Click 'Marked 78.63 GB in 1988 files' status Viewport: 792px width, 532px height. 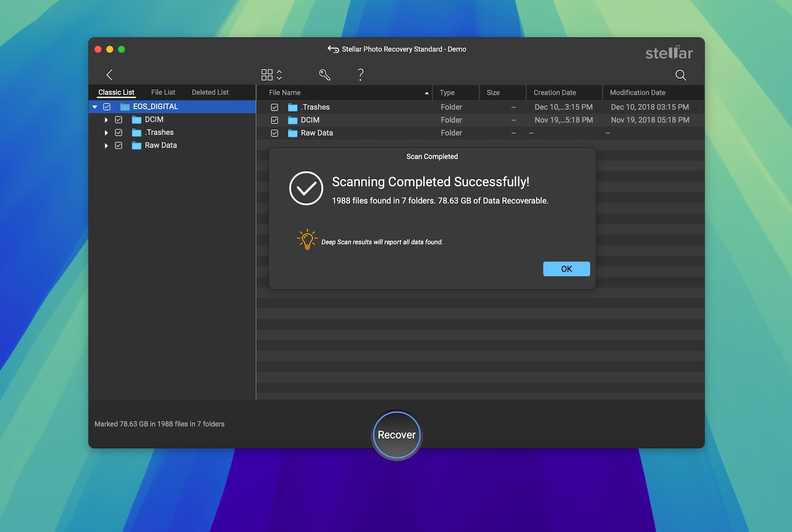[x=159, y=424]
